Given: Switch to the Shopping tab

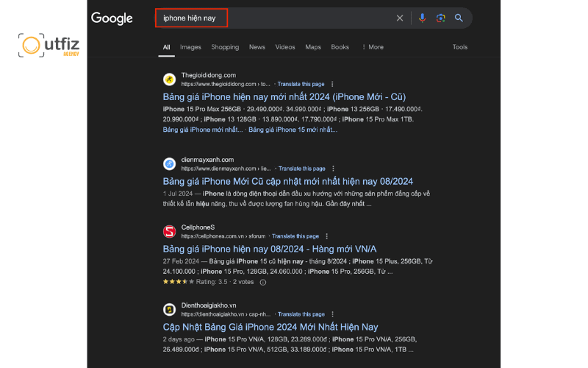Looking at the screenshot, I should point(225,47).
